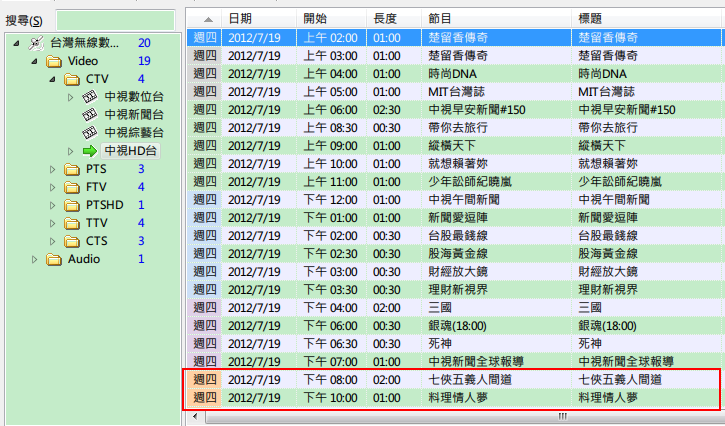Image resolution: width=725 pixels, height=426 pixels.
Task: Click the film icon for 中視新聞台
Action: (90, 115)
